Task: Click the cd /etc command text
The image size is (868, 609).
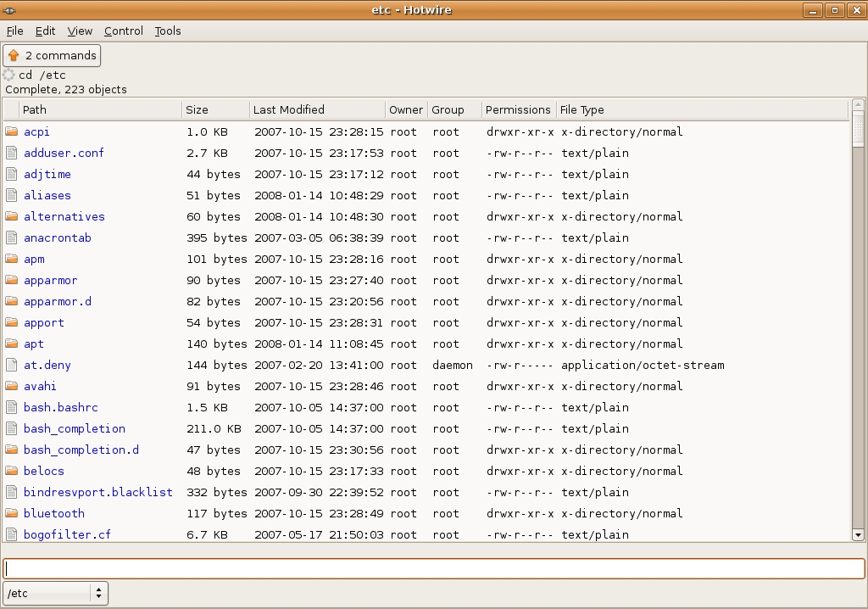Action: click(42, 75)
